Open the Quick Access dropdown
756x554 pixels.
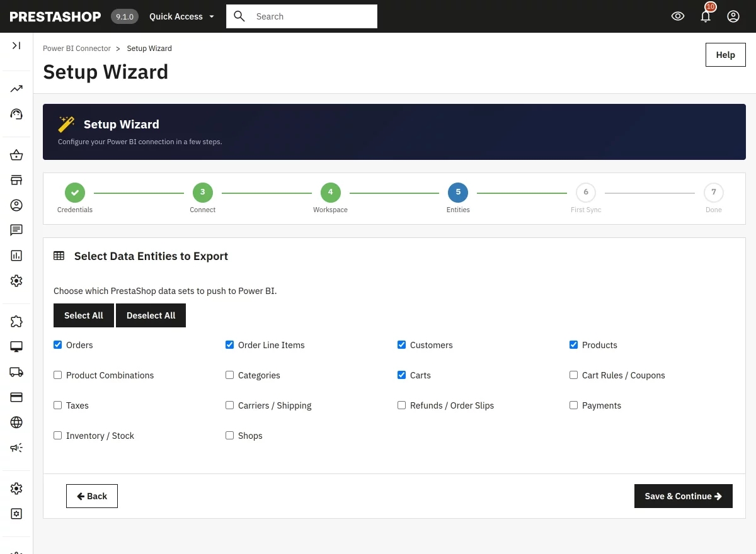181,16
